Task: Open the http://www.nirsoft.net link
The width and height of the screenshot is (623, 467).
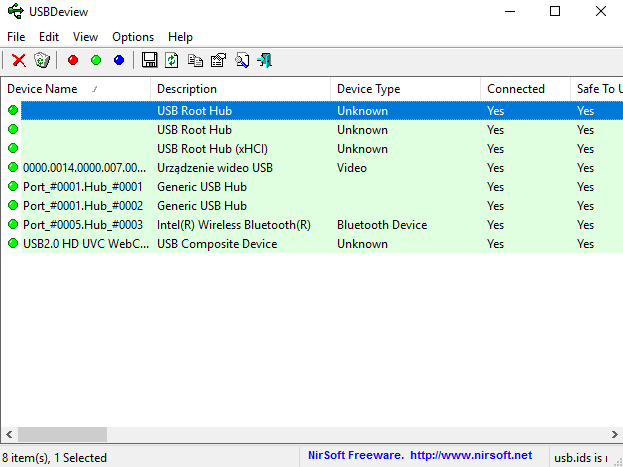Action: coord(471,455)
